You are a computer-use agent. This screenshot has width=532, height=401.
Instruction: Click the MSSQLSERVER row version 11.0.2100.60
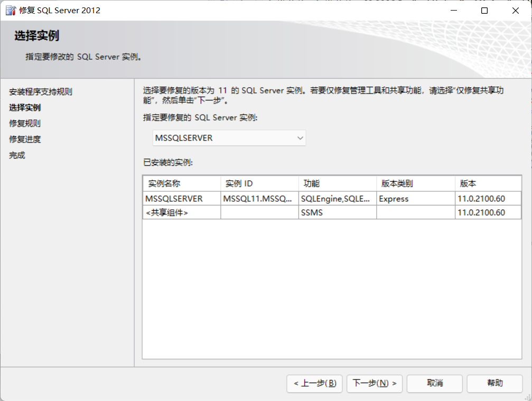point(488,199)
